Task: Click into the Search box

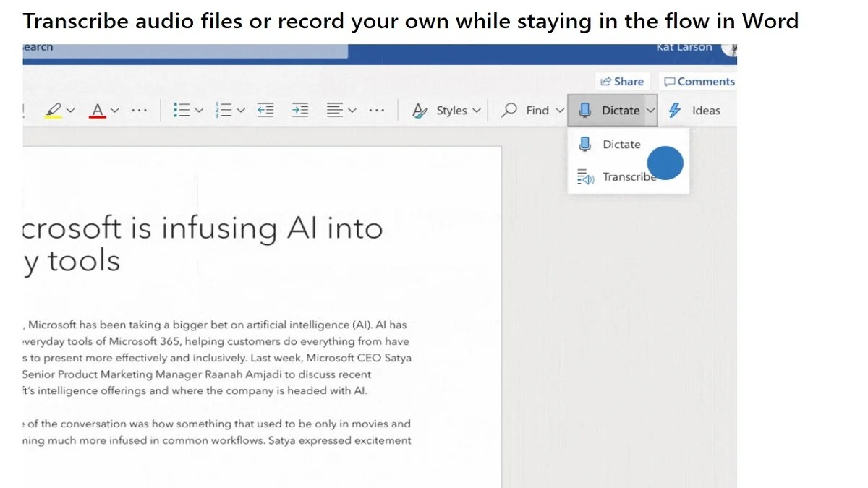Action: pos(184,51)
